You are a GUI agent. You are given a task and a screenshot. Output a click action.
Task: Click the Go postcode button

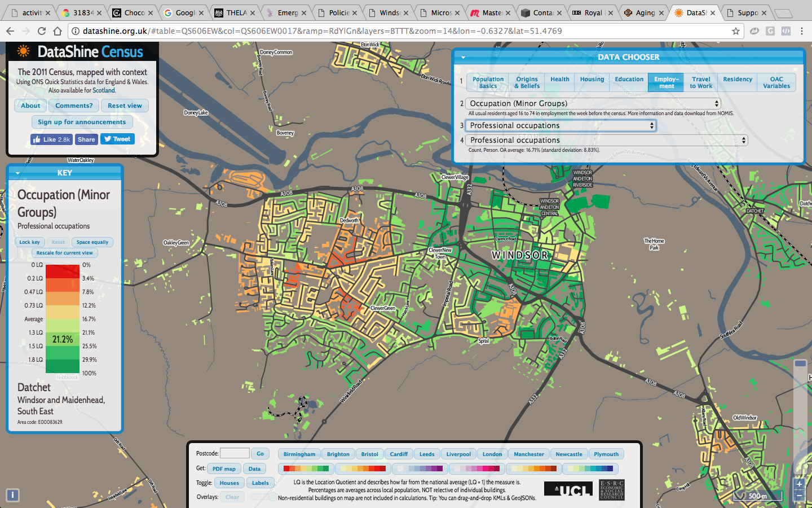click(x=260, y=454)
